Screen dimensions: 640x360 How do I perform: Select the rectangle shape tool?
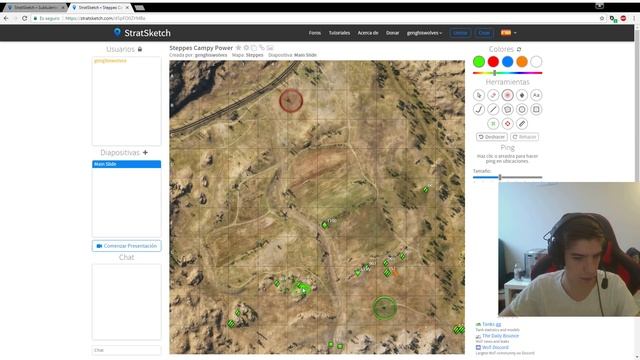(x=536, y=109)
